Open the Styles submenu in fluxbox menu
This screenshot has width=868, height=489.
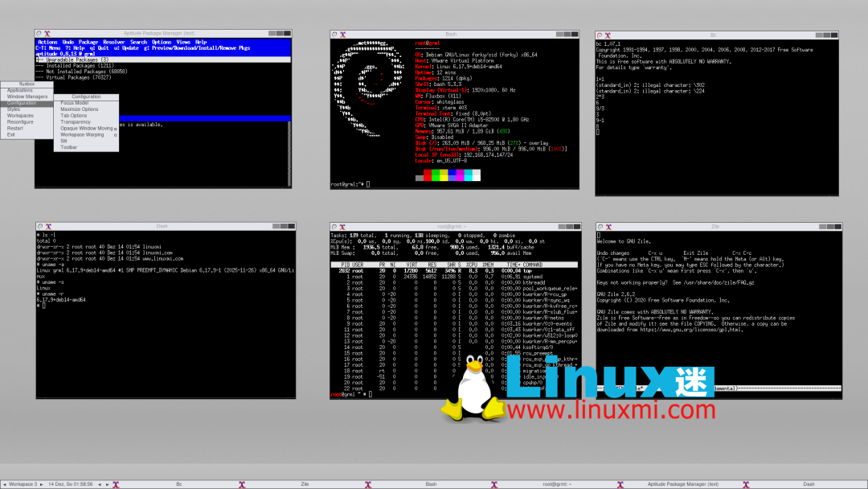point(14,109)
